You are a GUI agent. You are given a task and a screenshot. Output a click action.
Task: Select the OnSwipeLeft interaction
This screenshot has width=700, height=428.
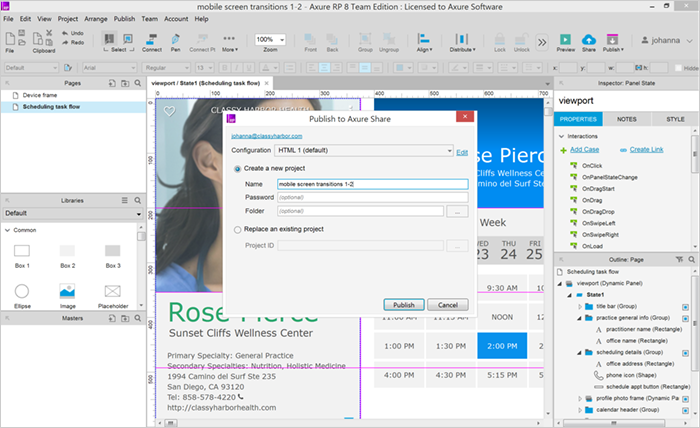[598, 223]
